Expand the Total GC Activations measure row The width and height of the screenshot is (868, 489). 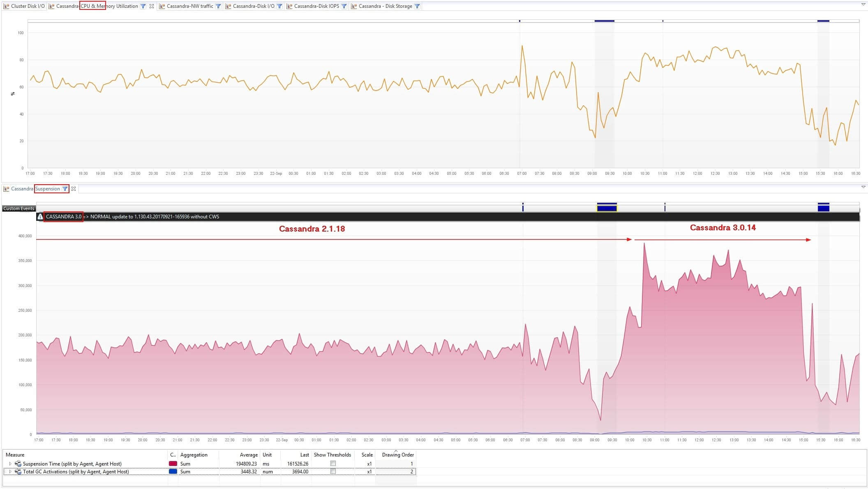click(x=10, y=472)
